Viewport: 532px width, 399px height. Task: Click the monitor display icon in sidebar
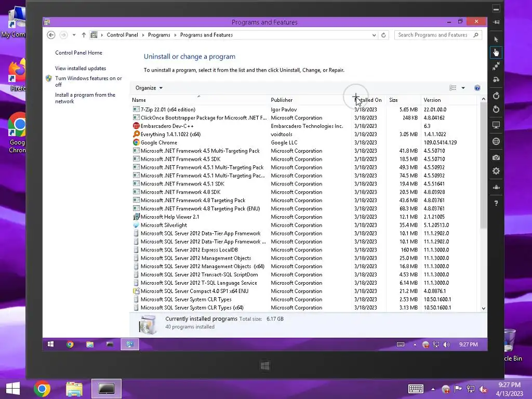pyautogui.click(x=496, y=125)
